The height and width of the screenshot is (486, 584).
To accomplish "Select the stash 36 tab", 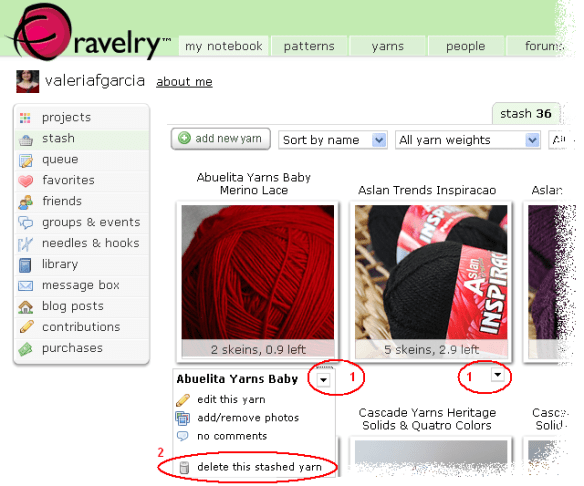I will tap(526, 113).
